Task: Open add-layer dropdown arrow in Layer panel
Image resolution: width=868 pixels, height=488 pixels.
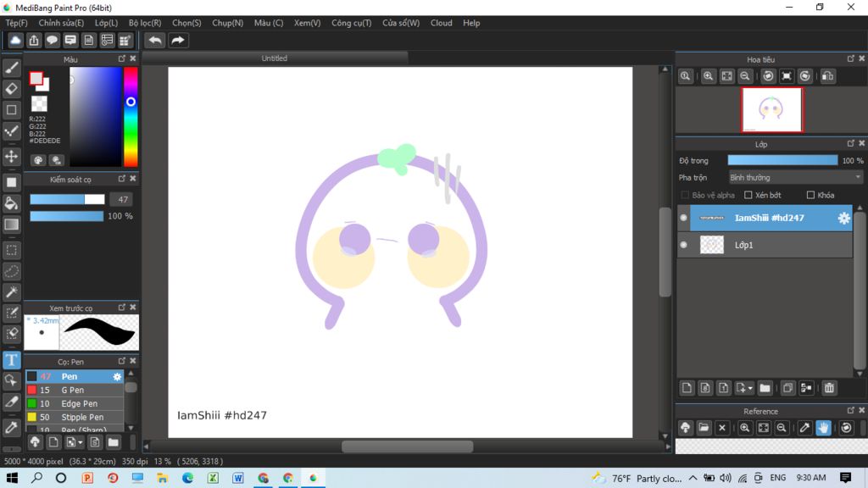Action: [x=750, y=388]
